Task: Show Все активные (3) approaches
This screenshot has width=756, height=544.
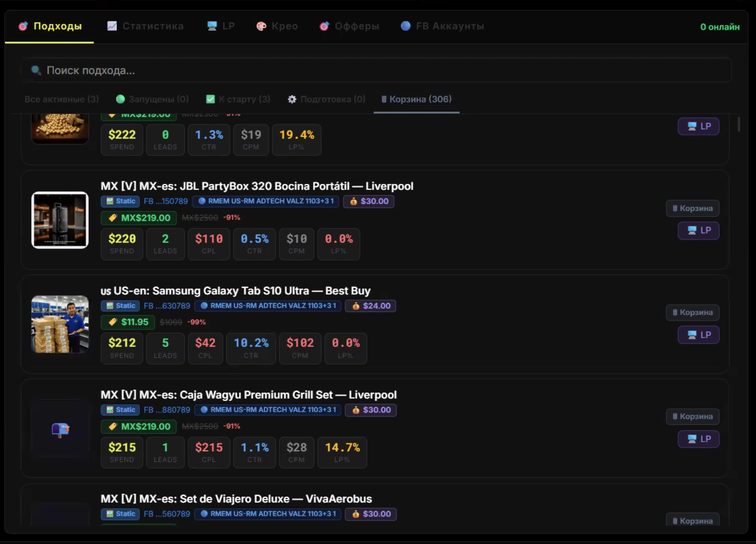Action: [x=62, y=99]
